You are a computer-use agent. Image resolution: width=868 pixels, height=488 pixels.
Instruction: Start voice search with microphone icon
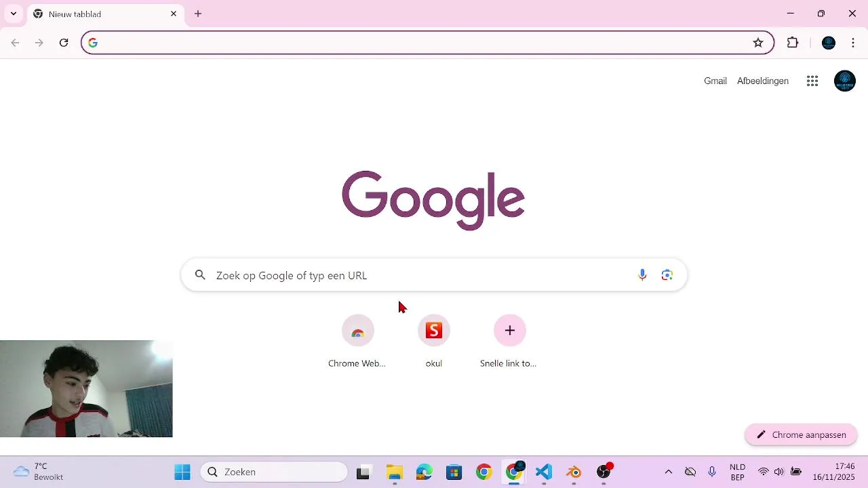click(642, 274)
